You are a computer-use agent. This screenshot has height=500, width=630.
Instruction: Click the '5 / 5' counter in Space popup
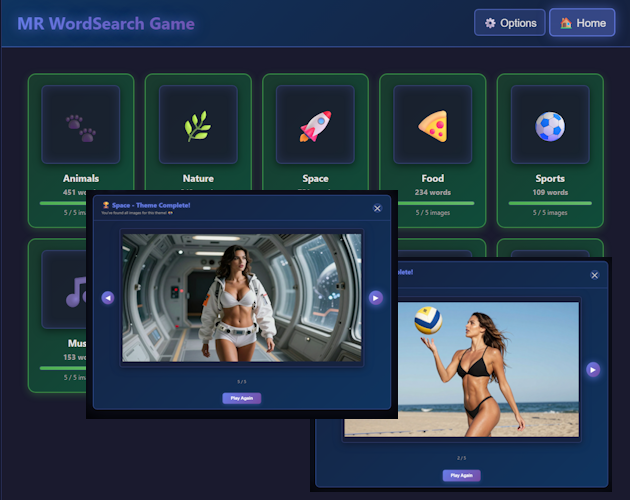pyautogui.click(x=242, y=382)
